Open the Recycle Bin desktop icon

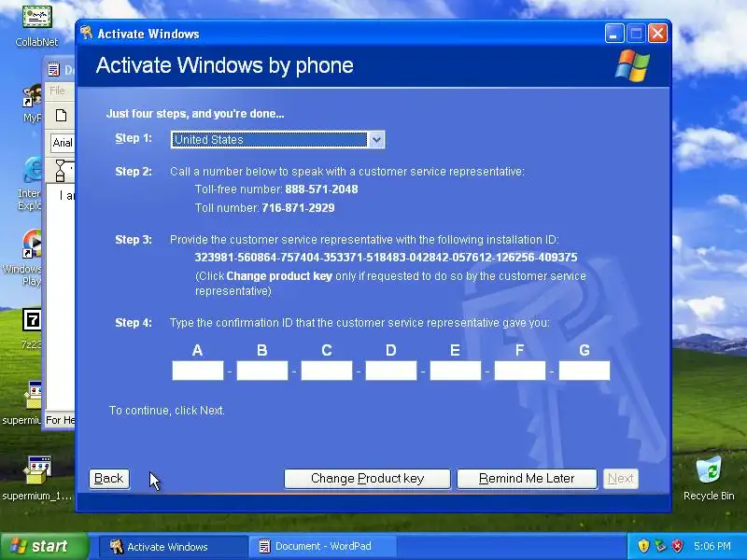[709, 478]
